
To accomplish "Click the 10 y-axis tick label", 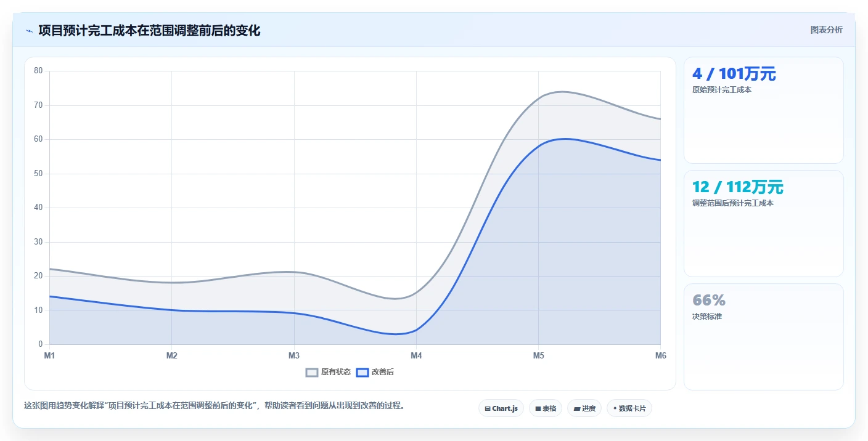I will coord(38,310).
